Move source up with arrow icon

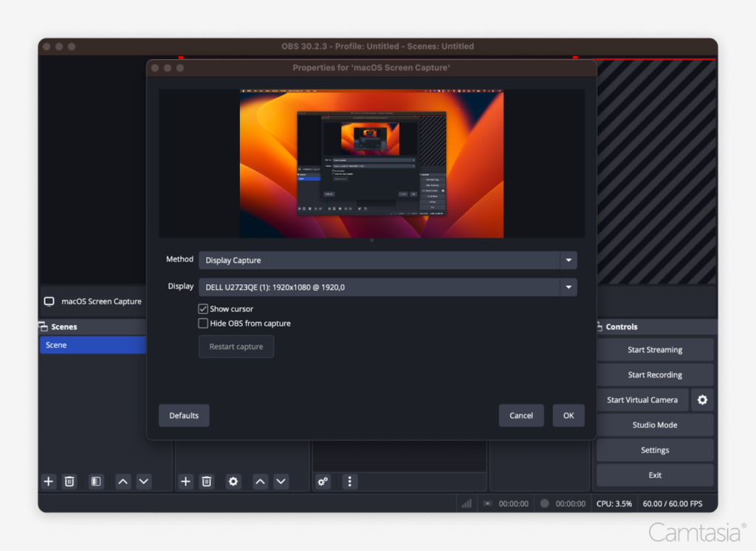(x=260, y=481)
